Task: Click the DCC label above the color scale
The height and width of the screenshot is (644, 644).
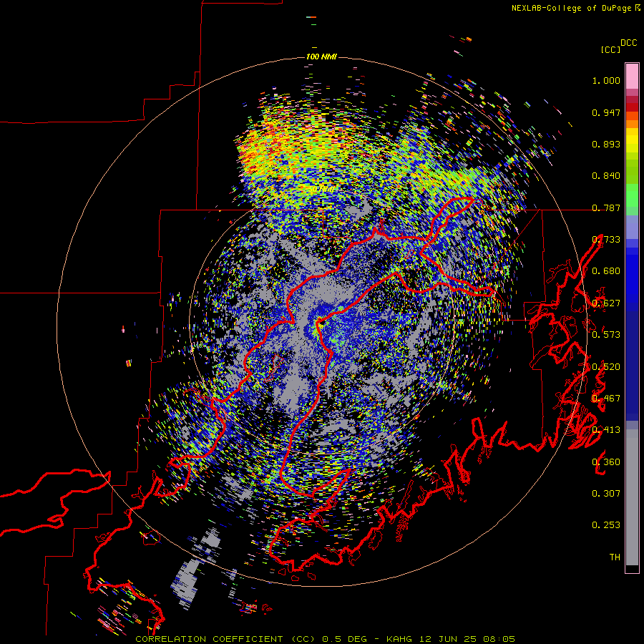Action: tap(629, 43)
